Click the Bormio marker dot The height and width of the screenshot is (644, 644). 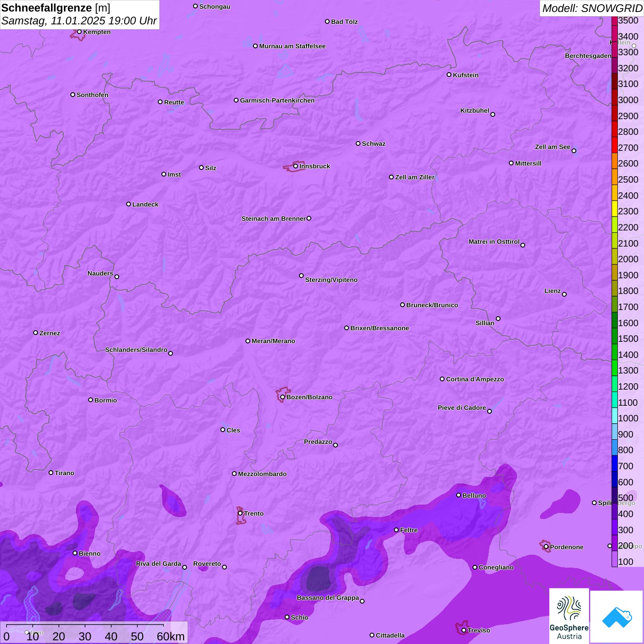coord(91,400)
